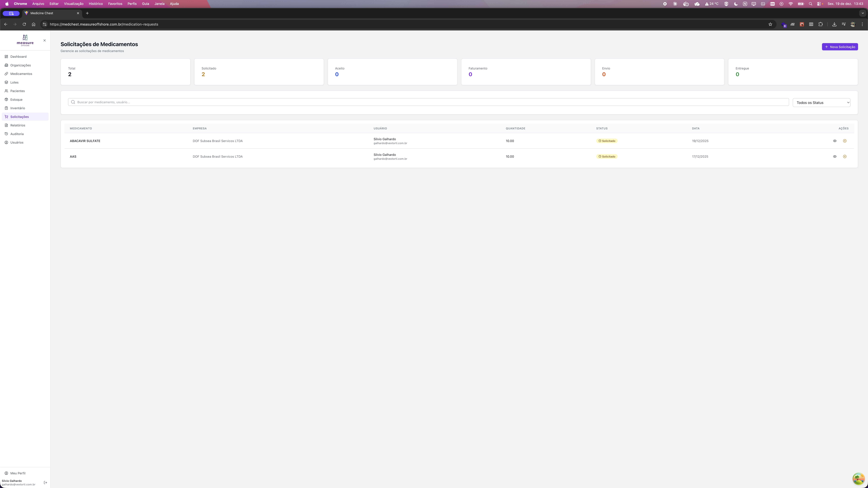Open Dashboard from the sidebar
The height and width of the screenshot is (488, 868).
(18, 57)
